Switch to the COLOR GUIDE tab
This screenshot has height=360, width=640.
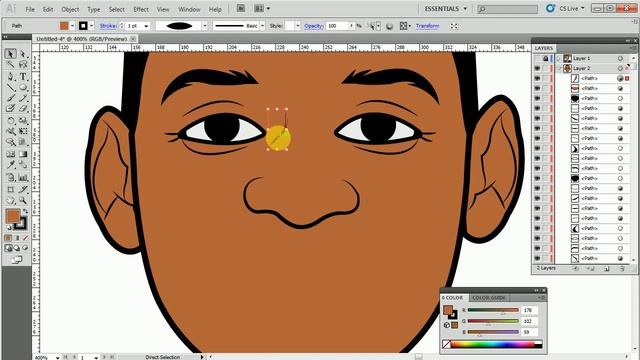(x=489, y=298)
